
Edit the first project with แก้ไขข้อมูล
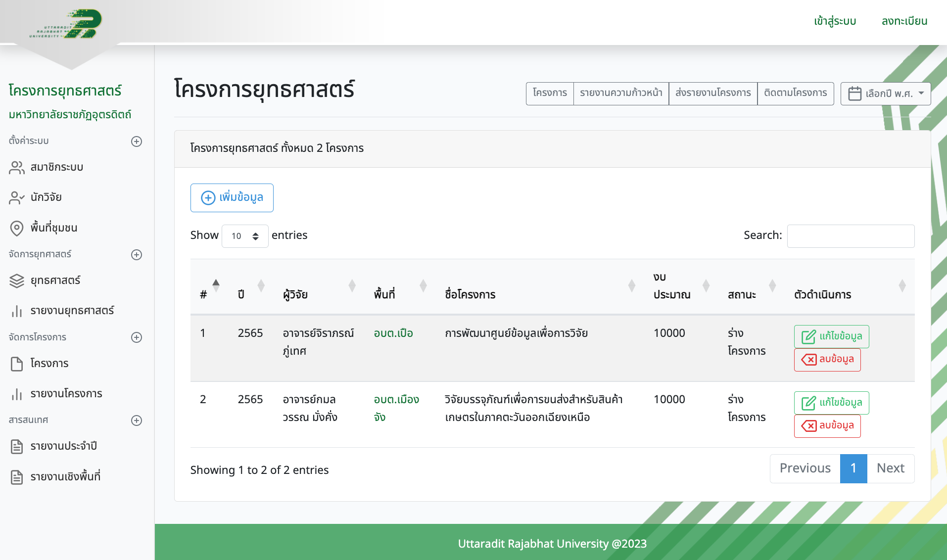coord(831,336)
